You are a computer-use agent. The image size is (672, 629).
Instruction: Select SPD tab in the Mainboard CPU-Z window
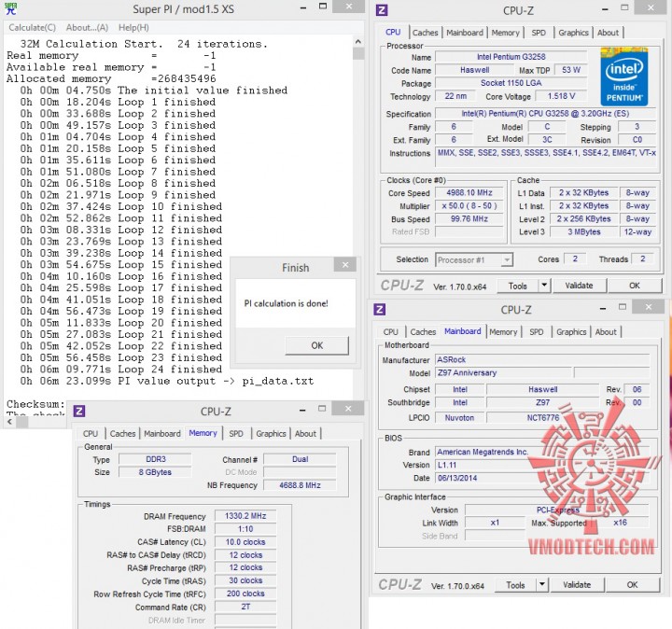pyautogui.click(x=536, y=332)
